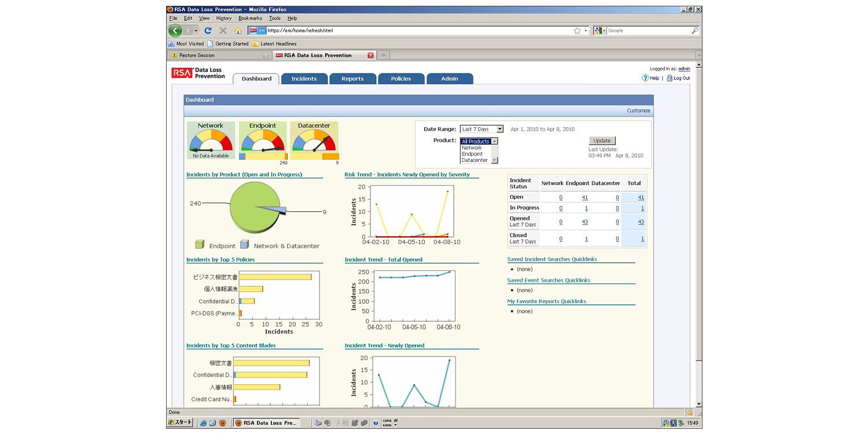Image resolution: width=868 pixels, height=434 pixels.
Task: Open the Bookmarks menu
Action: pos(250,19)
